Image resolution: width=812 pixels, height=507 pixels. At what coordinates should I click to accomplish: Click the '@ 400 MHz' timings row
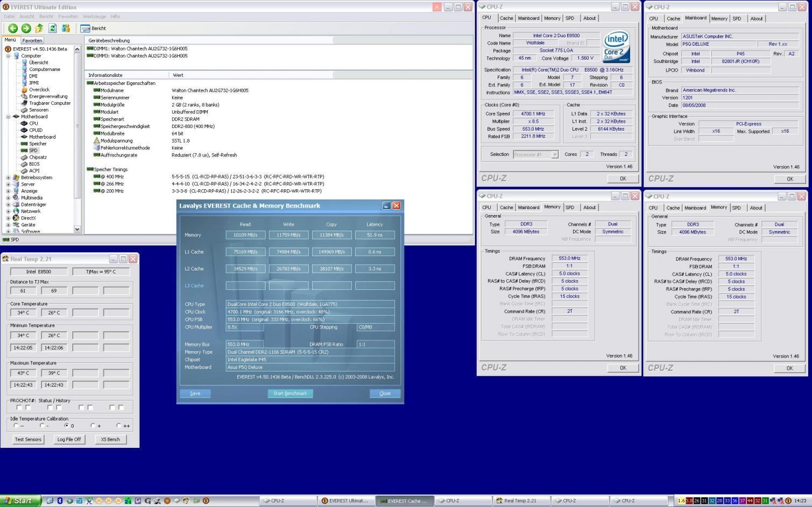(x=209, y=176)
